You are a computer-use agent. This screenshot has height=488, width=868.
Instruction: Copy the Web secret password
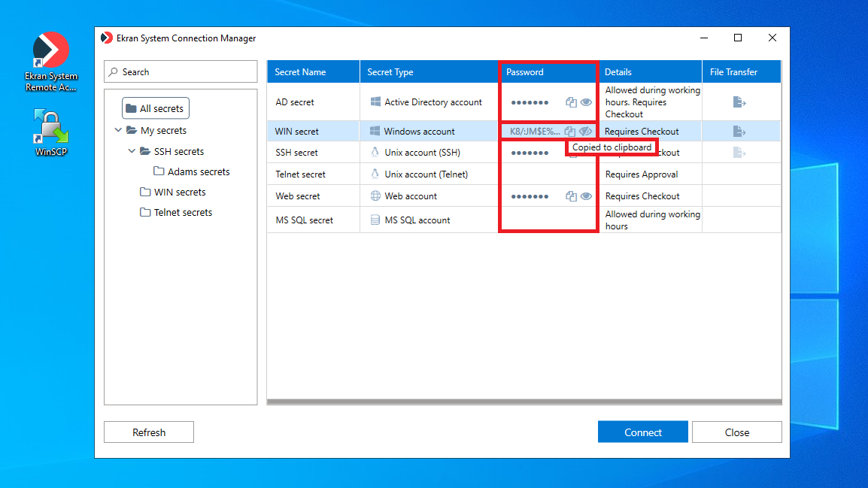(571, 196)
